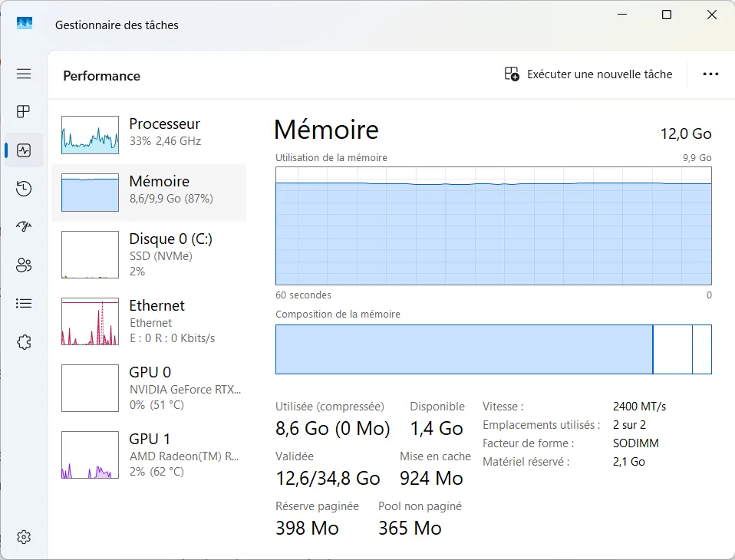
Task: Select the Processeur performance item
Action: click(x=149, y=135)
